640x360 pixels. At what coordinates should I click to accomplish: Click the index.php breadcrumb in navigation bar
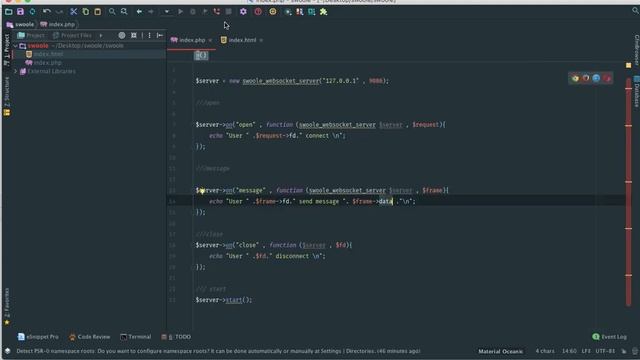coord(58,24)
